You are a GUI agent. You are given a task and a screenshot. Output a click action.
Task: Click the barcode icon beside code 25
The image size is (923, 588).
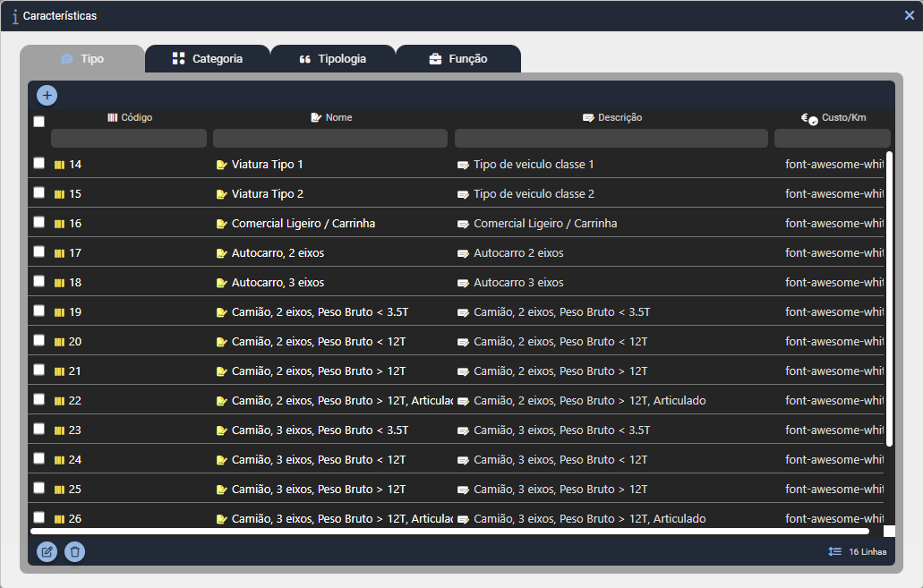point(59,490)
